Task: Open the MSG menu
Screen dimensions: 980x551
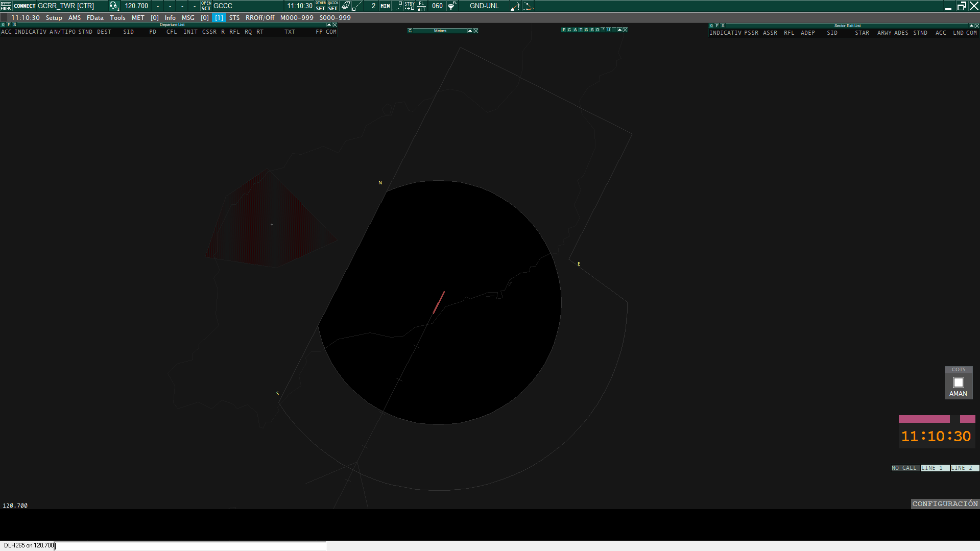Action: pyautogui.click(x=188, y=18)
